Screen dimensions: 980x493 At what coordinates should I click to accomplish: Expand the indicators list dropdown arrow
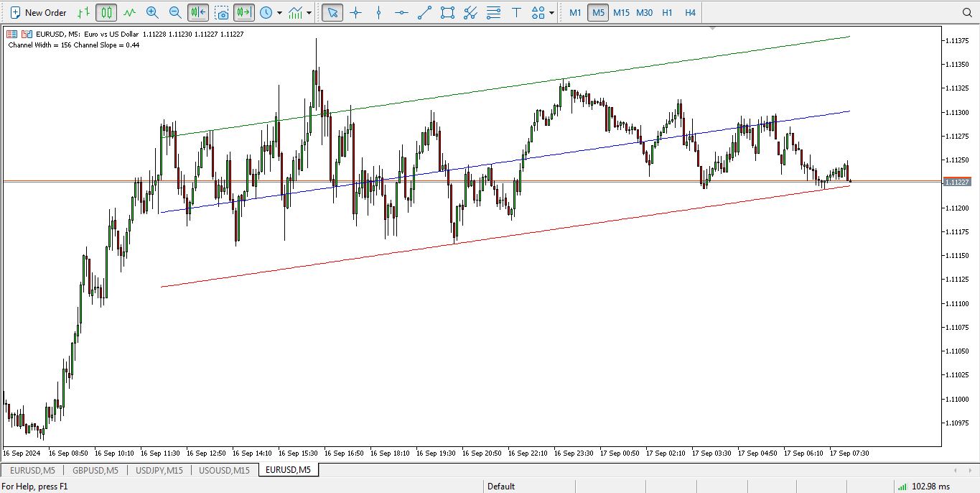point(309,12)
